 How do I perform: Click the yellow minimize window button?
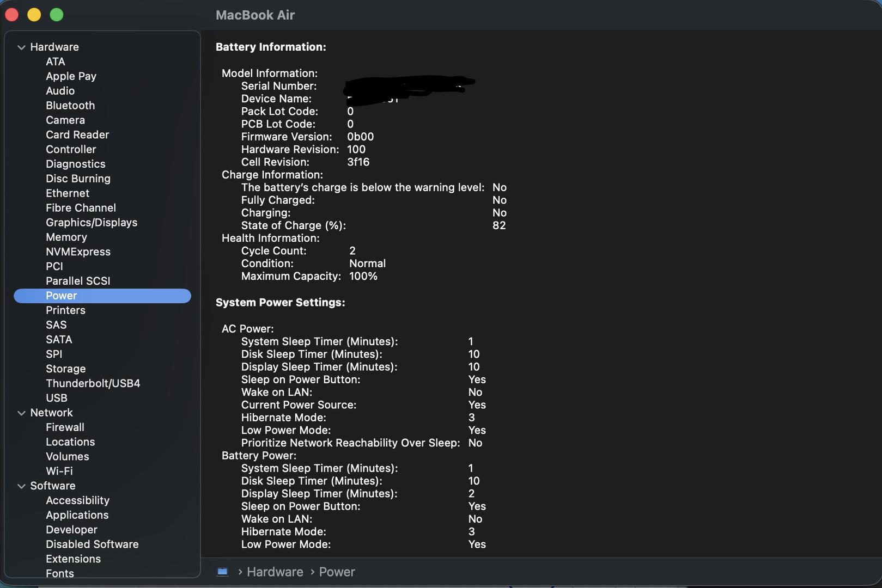click(34, 15)
